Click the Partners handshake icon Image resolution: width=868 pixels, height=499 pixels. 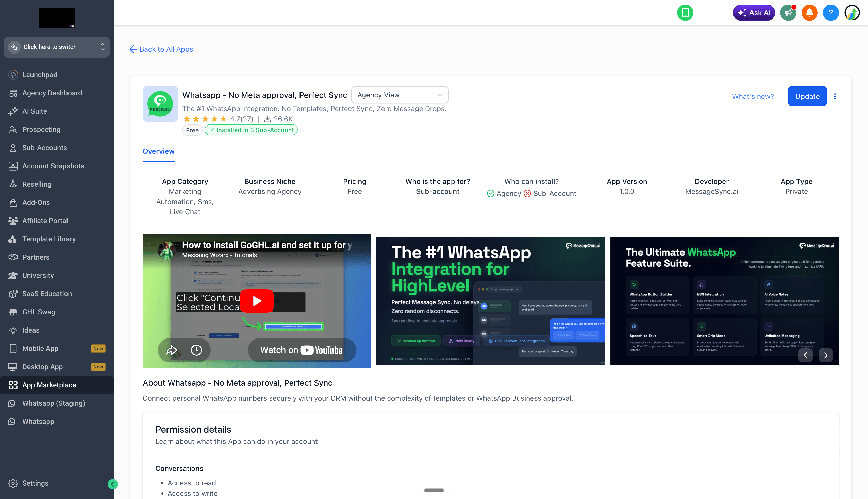tap(13, 257)
